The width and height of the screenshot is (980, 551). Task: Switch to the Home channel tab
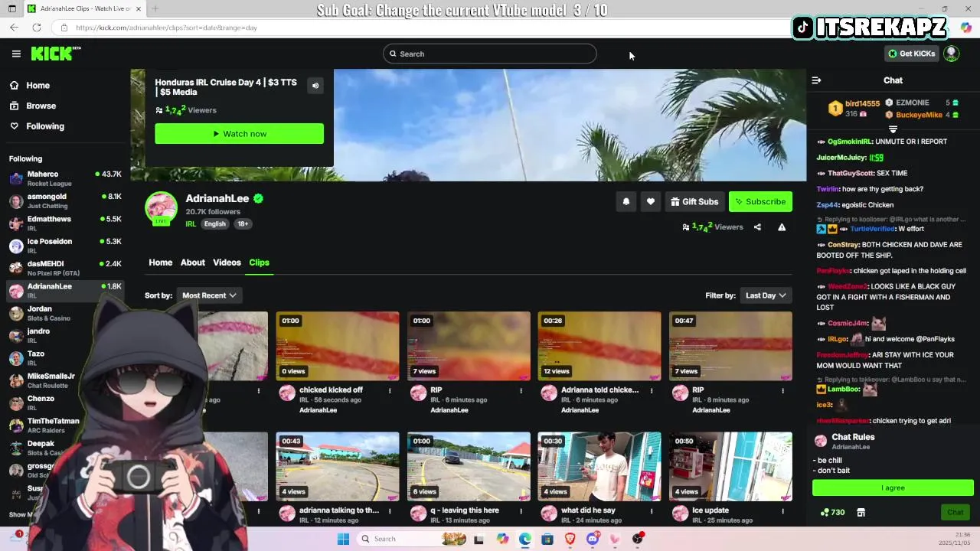pyautogui.click(x=160, y=262)
